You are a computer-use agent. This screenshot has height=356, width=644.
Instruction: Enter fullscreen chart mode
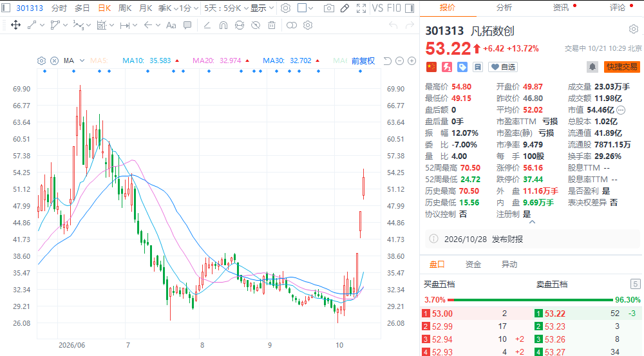pyautogui.click(x=361, y=8)
